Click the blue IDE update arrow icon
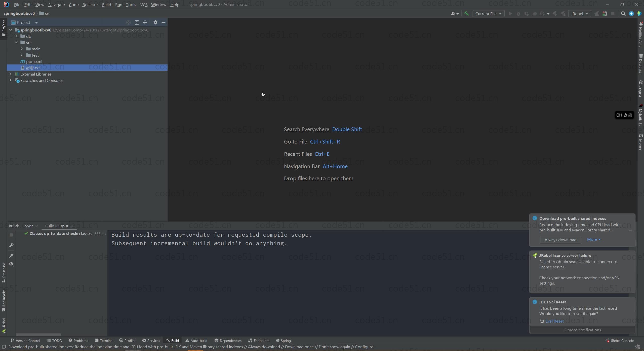644x351 pixels. [631, 14]
